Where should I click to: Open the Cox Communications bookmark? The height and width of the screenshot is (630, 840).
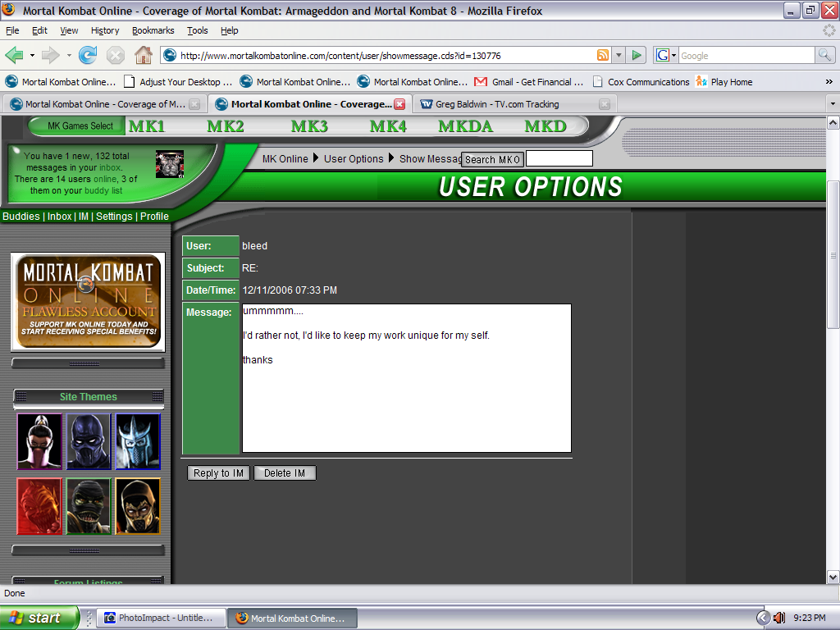pos(641,82)
